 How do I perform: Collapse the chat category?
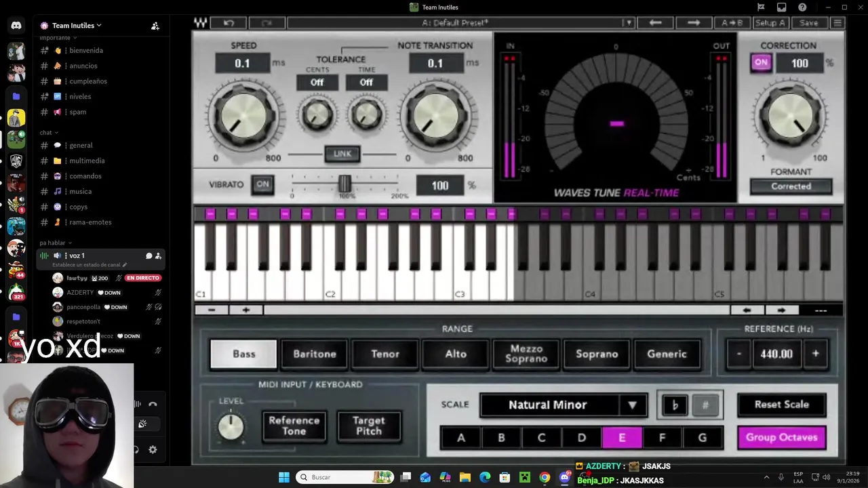48,132
